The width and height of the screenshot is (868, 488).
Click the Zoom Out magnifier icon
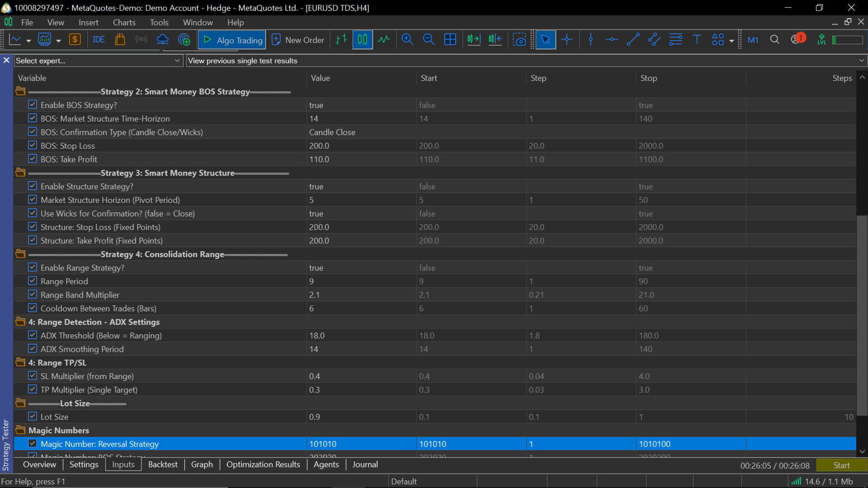429,40
